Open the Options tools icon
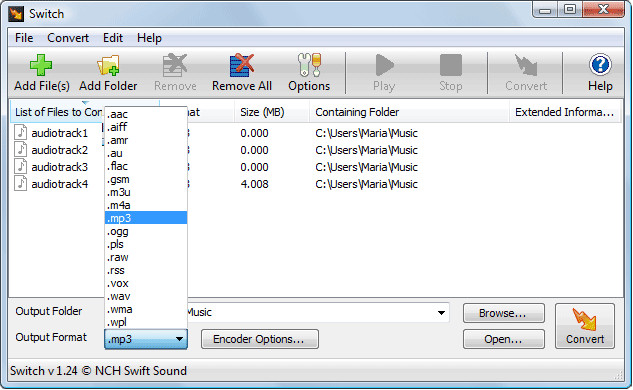633x390 pixels. point(309,65)
